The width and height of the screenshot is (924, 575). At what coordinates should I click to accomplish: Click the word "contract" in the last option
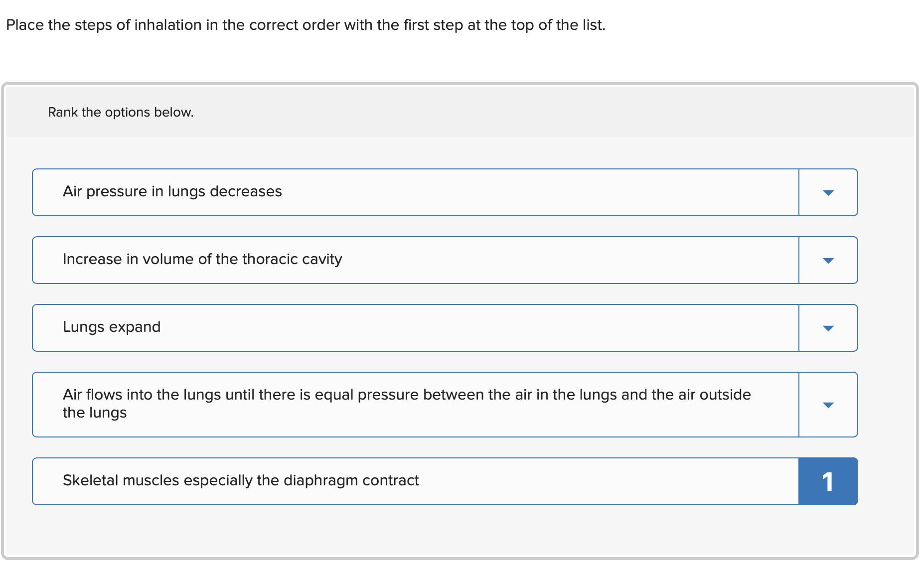pos(390,481)
